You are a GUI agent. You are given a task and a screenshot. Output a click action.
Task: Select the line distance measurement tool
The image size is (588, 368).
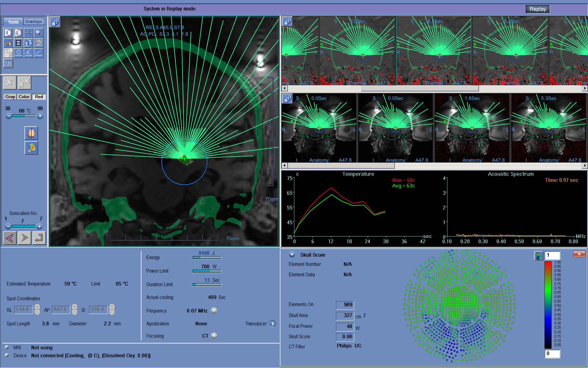(x=39, y=53)
